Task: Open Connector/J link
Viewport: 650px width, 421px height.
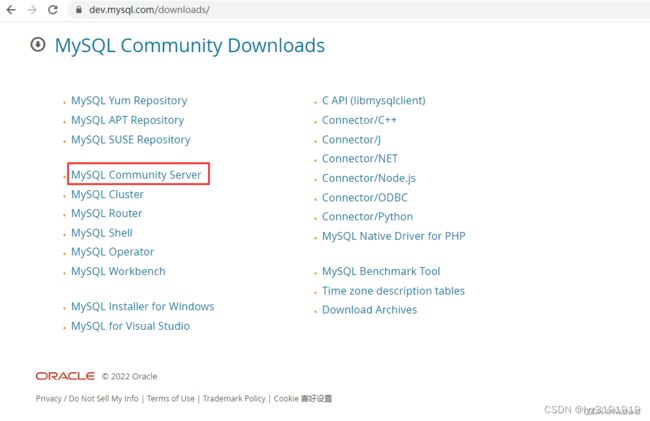Action: 351,140
